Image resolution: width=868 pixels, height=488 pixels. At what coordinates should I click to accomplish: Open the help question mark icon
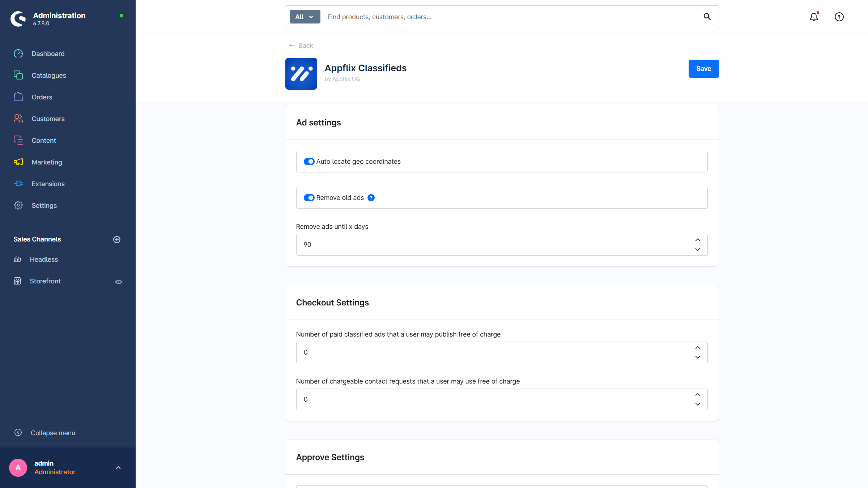coord(839,17)
